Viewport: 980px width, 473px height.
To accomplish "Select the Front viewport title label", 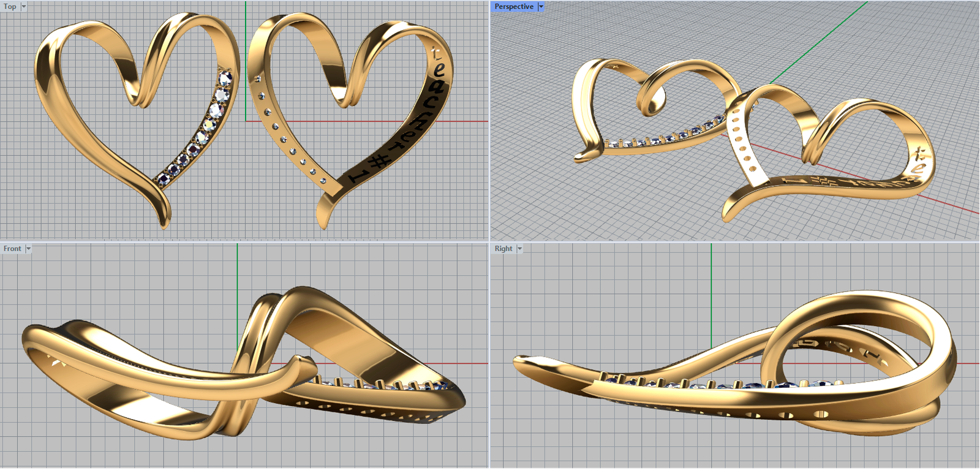I will pyautogui.click(x=12, y=249).
